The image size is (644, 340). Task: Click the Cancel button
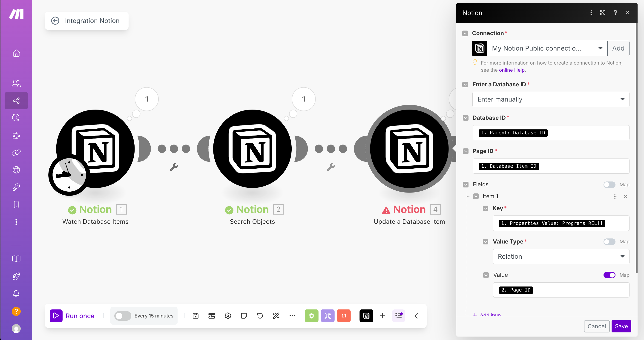pyautogui.click(x=596, y=326)
